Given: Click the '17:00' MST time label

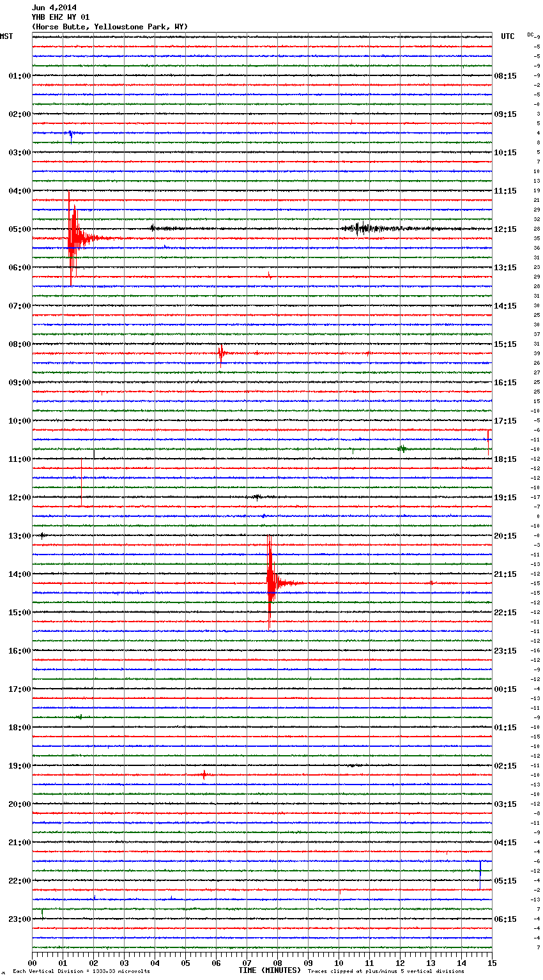Looking at the screenshot, I should pos(19,689).
